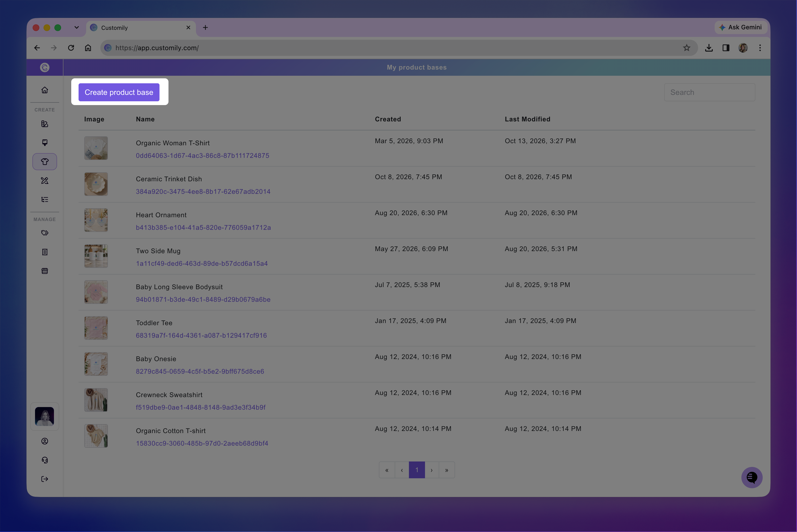Open the Toddler Tee ID link

point(201,336)
